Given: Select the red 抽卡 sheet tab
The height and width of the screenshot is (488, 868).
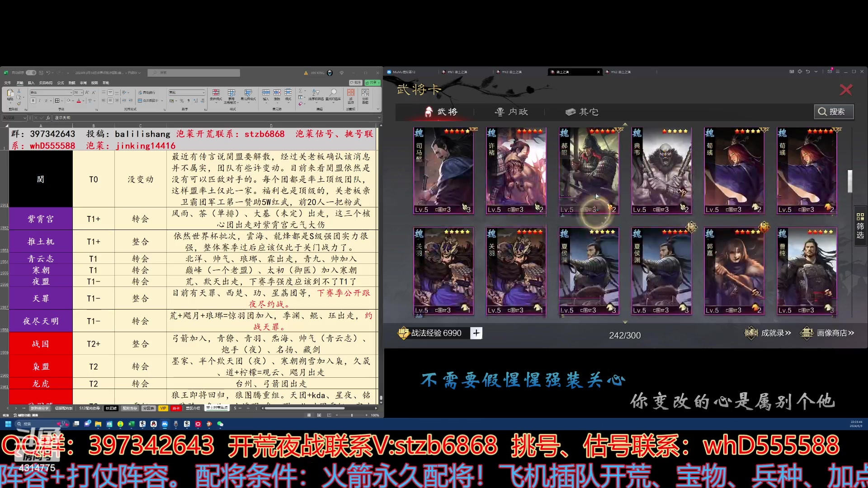Looking at the screenshot, I should point(176,408).
